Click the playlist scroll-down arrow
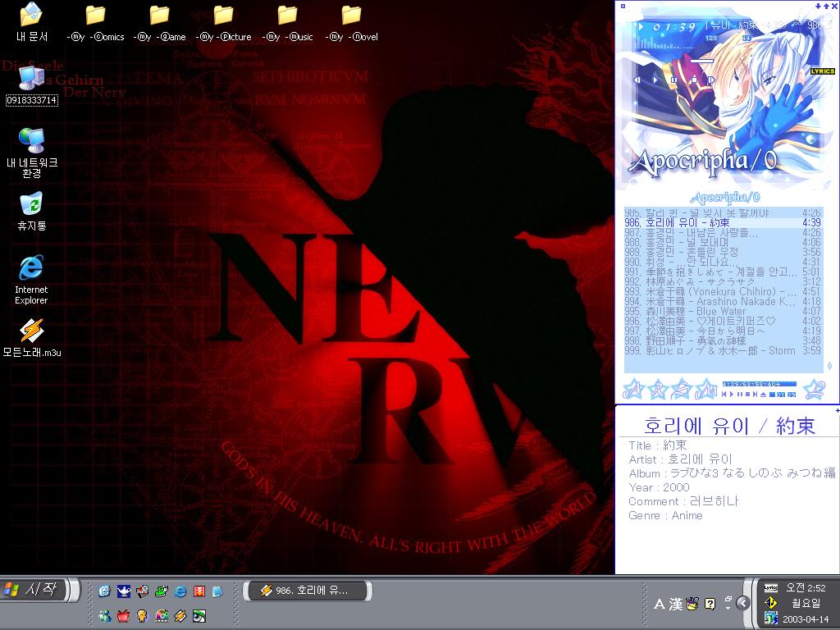Screen dimensions: 840x630 tap(830, 366)
